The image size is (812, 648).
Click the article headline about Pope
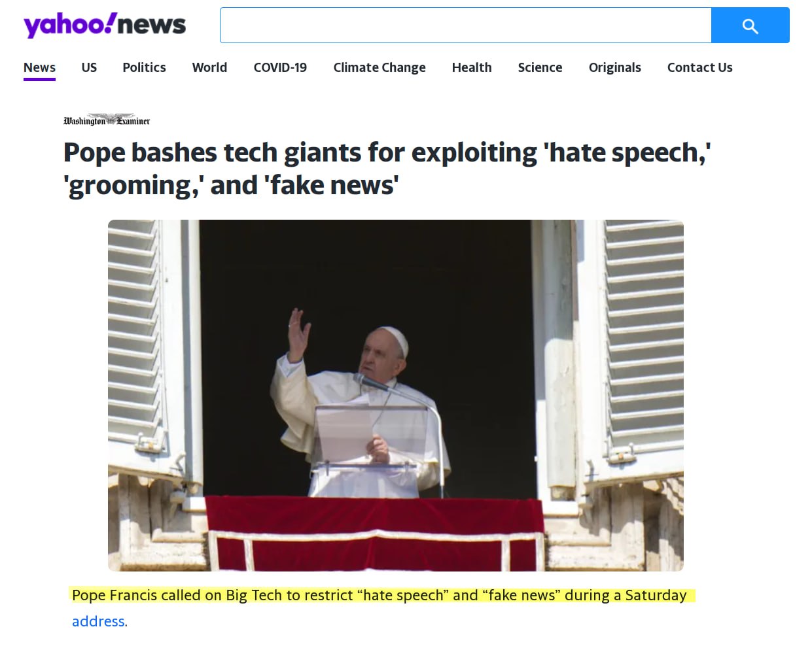tap(387, 169)
